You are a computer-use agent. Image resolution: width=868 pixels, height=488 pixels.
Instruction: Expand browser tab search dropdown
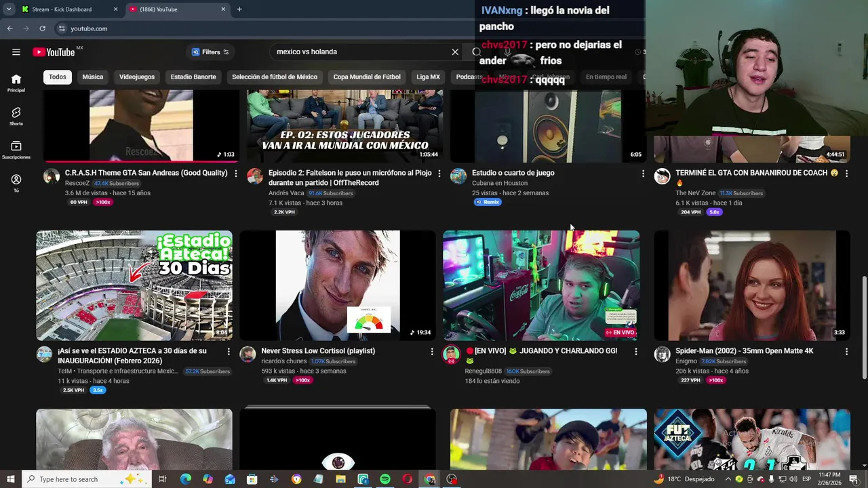point(9,9)
